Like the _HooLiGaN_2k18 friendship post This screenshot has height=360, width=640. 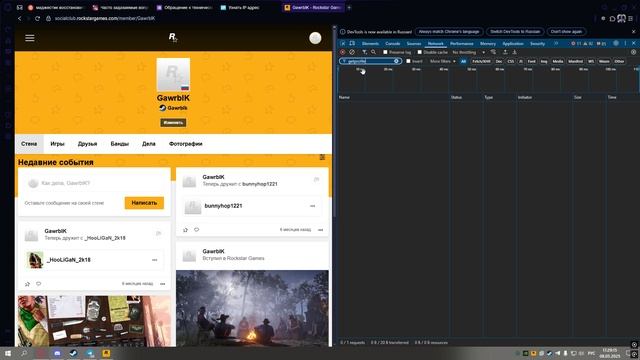click(27, 284)
